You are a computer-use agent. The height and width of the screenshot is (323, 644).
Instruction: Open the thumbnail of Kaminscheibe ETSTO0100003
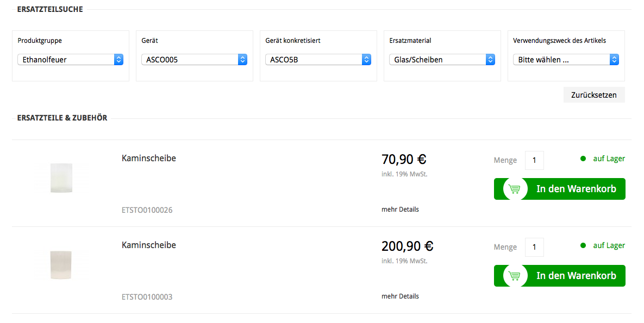click(61, 265)
